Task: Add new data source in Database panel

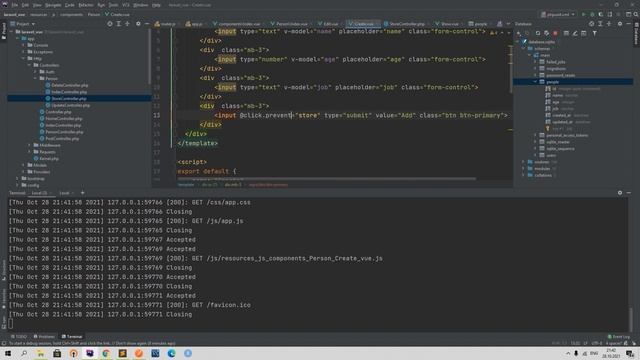Action: 519,33
